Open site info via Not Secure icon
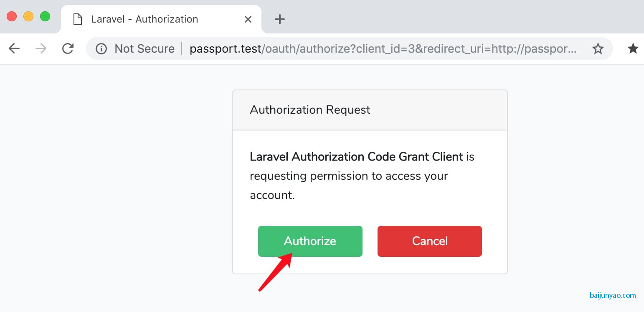Screen dimensions: 644x312 coord(101,49)
